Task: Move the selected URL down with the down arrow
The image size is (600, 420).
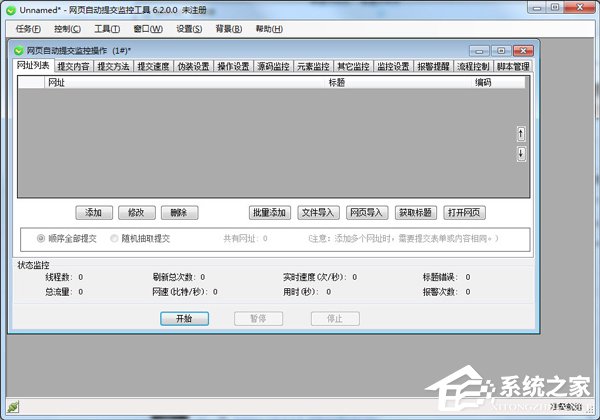Action: pos(521,154)
